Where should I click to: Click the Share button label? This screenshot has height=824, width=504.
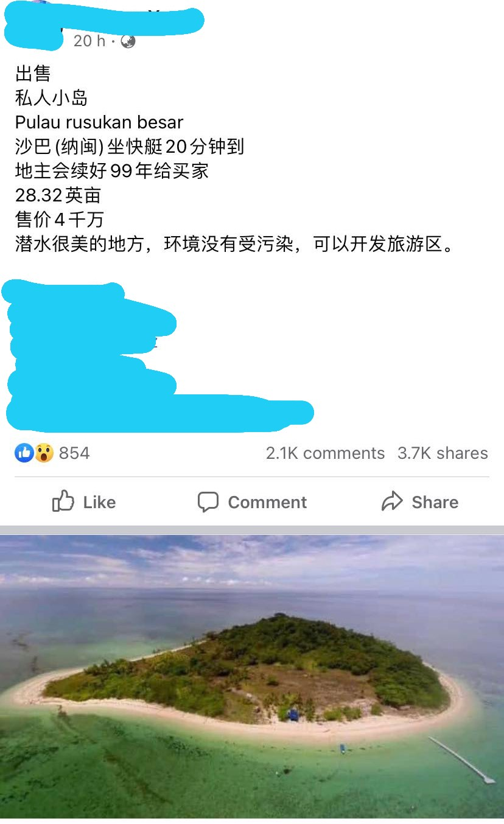(x=435, y=502)
